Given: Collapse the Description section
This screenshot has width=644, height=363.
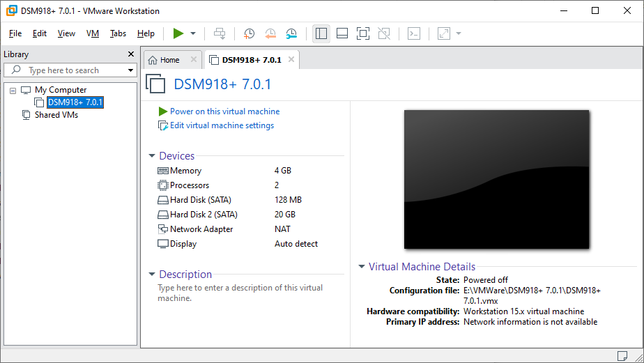Looking at the screenshot, I should 152,274.
